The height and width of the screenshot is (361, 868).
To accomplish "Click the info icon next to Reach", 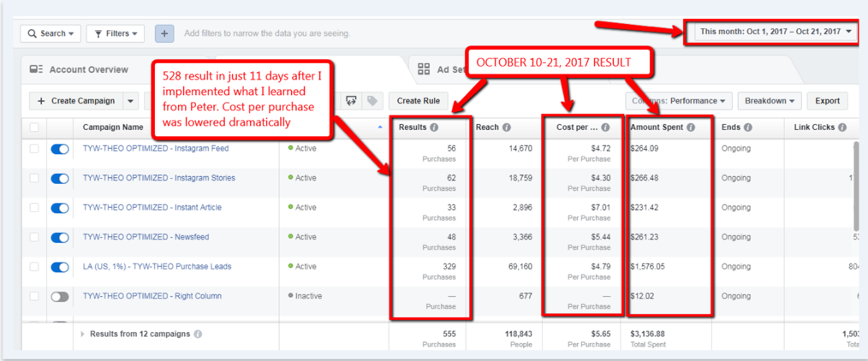I will click(x=506, y=127).
